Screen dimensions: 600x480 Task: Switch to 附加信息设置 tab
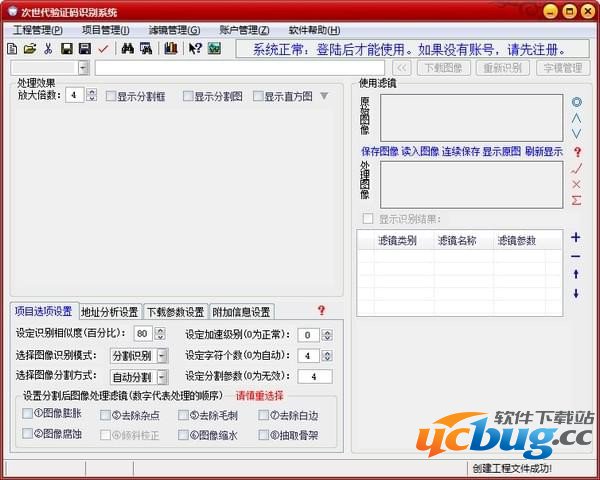coord(241,312)
